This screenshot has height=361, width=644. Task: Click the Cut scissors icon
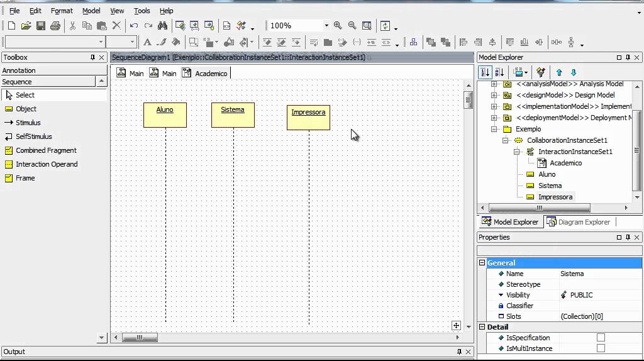[x=73, y=26]
